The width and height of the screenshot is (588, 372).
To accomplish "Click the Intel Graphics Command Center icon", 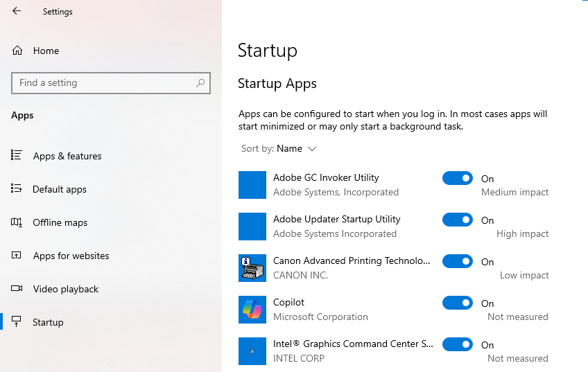I will 252,351.
